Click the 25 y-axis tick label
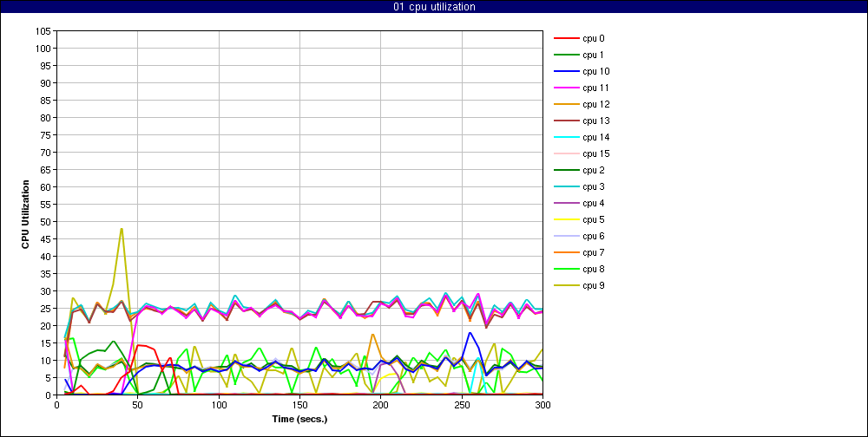This screenshot has height=437, width=868. (45, 309)
